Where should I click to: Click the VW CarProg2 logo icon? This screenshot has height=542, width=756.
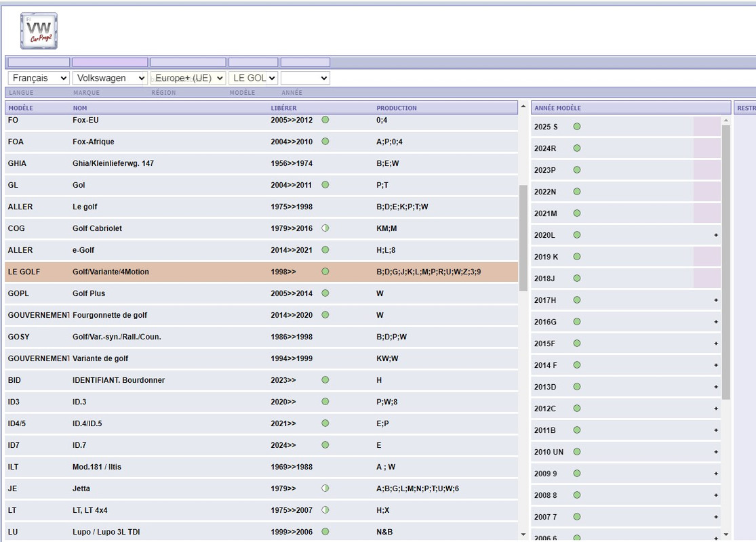[x=39, y=31]
